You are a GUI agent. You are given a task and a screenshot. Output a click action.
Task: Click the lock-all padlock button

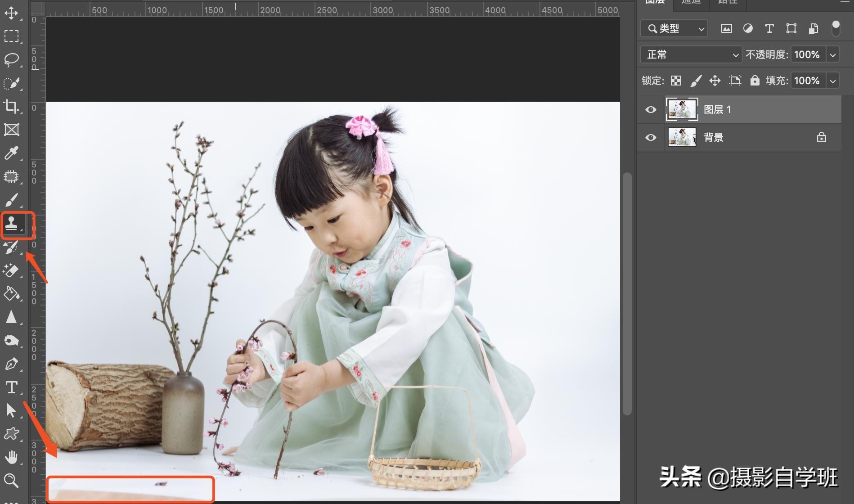755,81
